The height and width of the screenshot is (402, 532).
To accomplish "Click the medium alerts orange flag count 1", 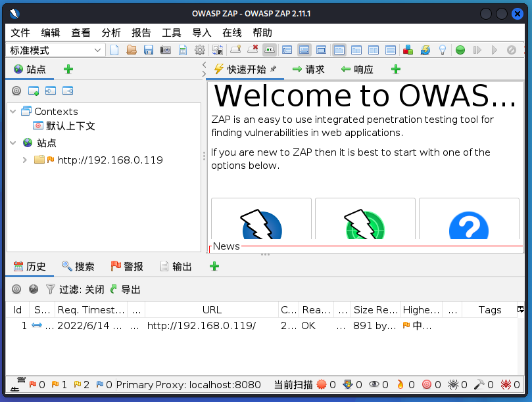I will tap(59, 384).
